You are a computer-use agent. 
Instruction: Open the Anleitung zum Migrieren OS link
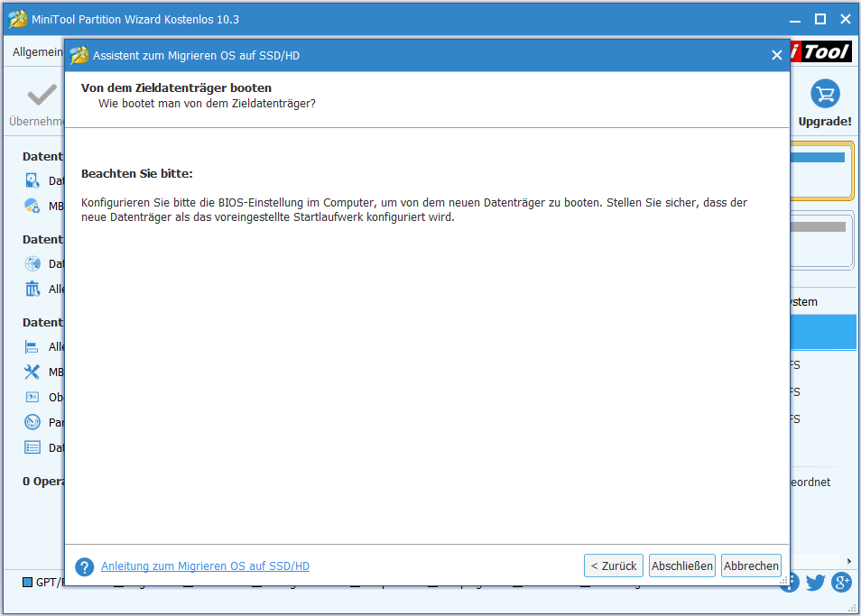click(x=206, y=566)
